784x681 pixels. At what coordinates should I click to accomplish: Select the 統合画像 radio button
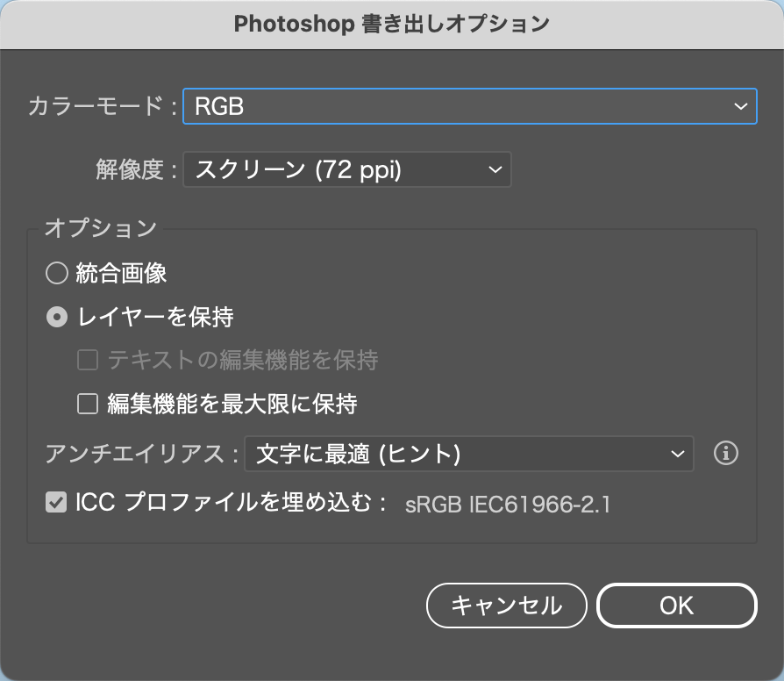point(57,273)
